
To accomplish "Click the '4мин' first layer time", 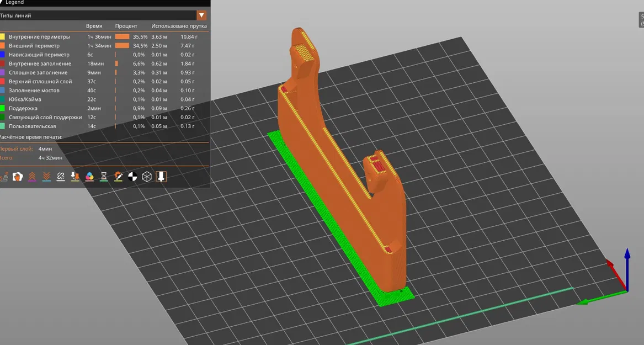I will pos(45,148).
